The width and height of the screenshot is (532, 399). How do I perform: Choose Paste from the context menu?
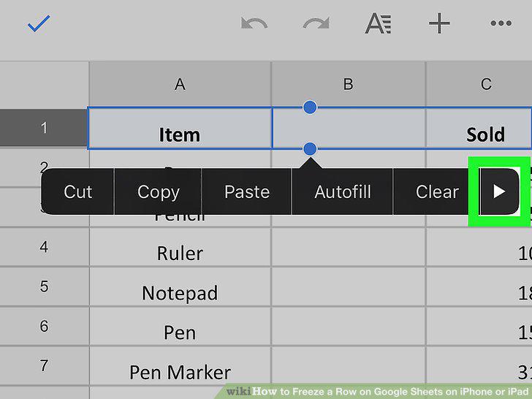click(247, 191)
